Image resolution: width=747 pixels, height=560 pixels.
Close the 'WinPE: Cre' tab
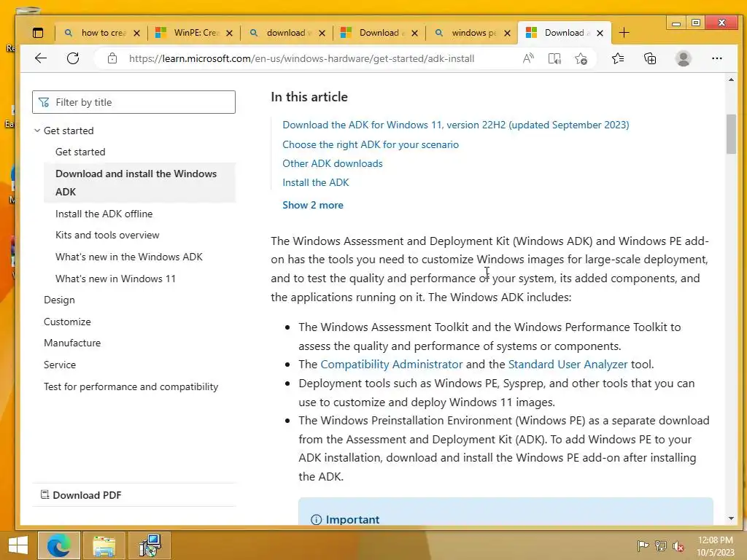click(x=229, y=33)
